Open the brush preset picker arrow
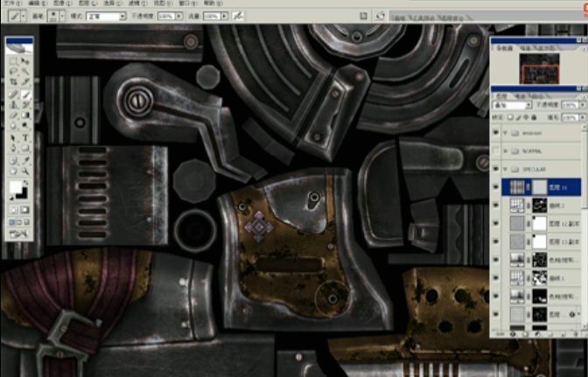This screenshot has width=588, height=377. [x=62, y=16]
